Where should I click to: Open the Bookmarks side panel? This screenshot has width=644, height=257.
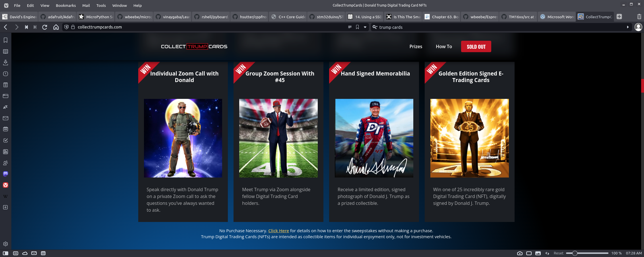[5, 40]
